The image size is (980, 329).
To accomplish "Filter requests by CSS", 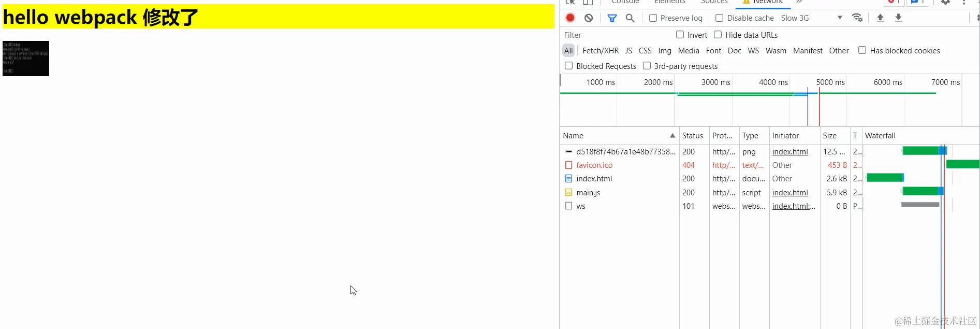I will tap(645, 51).
